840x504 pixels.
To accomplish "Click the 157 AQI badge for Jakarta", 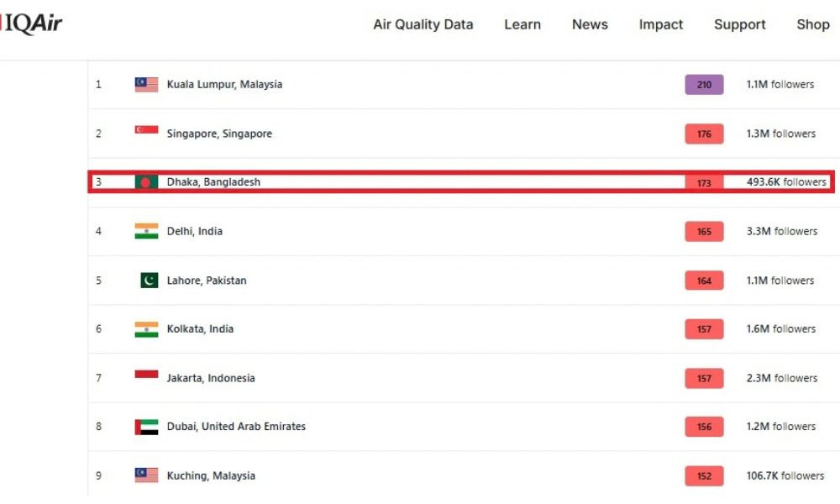I will (704, 378).
